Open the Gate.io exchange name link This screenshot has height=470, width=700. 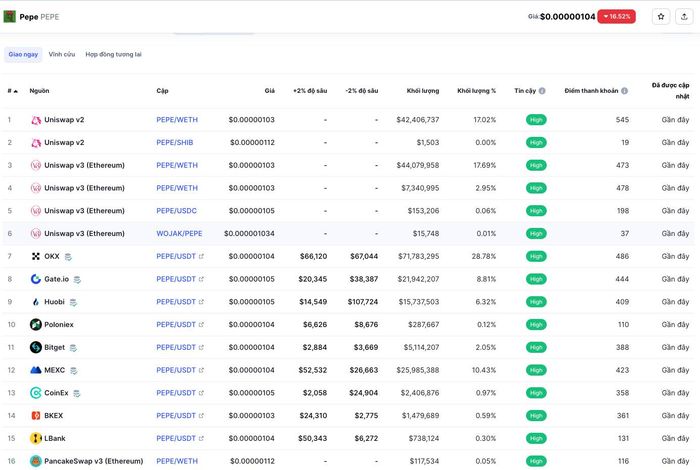[56, 279]
